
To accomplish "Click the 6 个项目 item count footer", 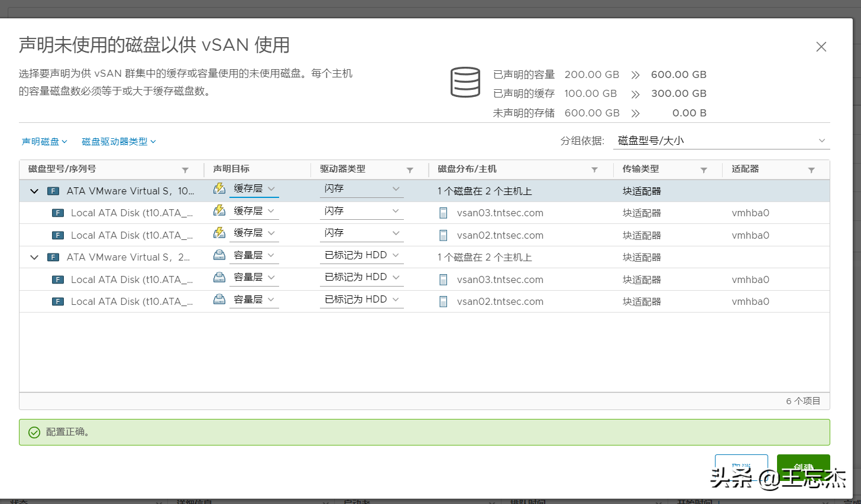I will [803, 401].
